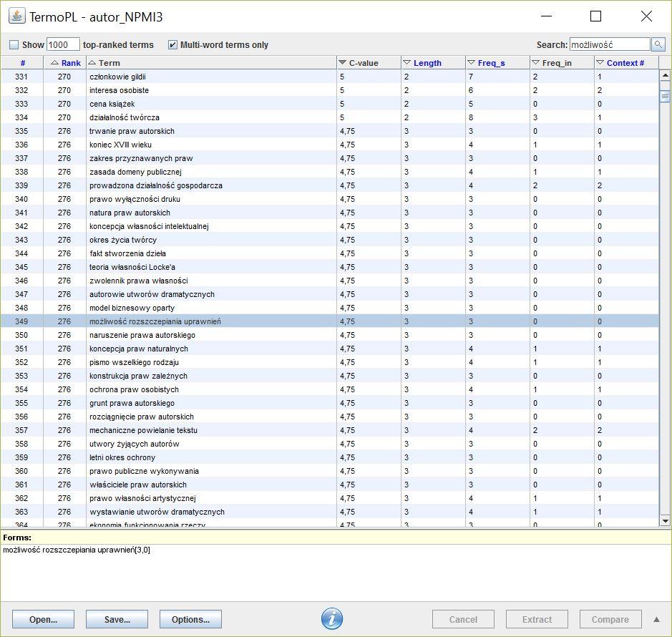The image size is (672, 637).
Task: Click the vertical scrollbar thumb
Action: [665, 97]
